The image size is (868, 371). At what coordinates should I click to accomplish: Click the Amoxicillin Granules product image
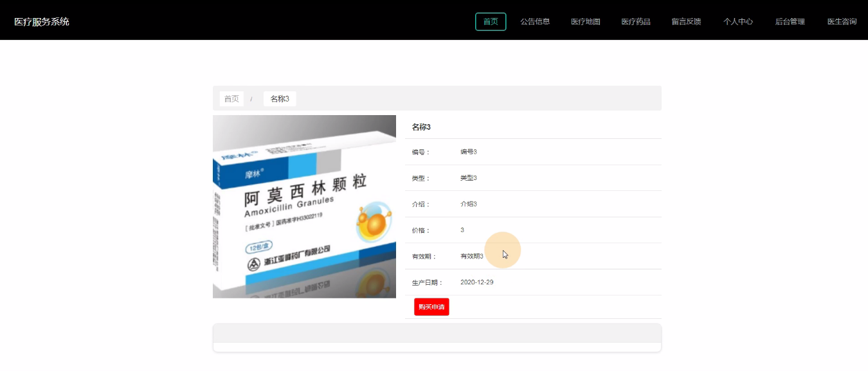[304, 206]
